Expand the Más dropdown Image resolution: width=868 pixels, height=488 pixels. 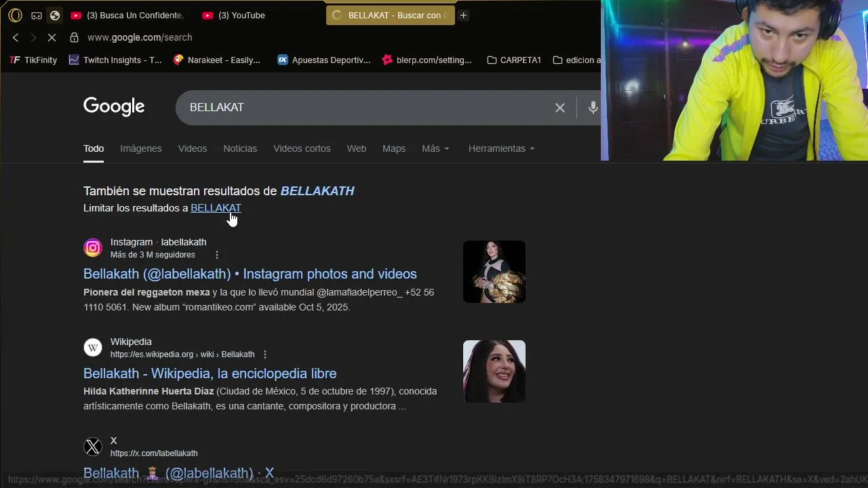[435, 148]
